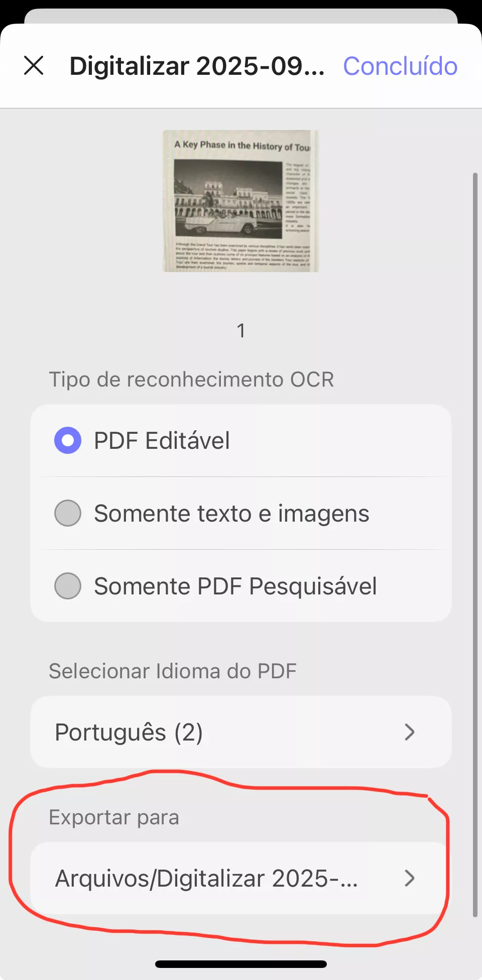Click the Somente texto e imagens label text
Screen dimensions: 482x980
point(231,514)
